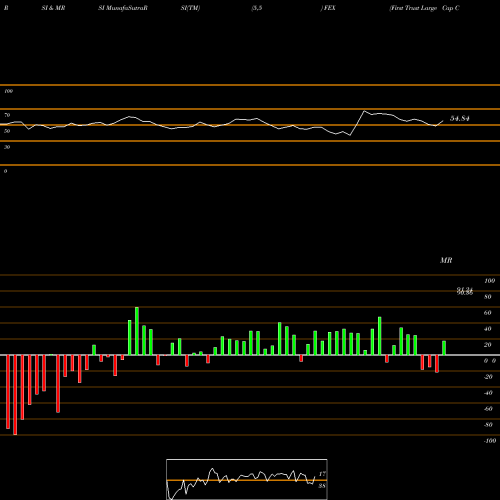Click the -80 label on the MR axis
Image resolution: width=500 pixels, height=500 pixels.
click(488, 425)
